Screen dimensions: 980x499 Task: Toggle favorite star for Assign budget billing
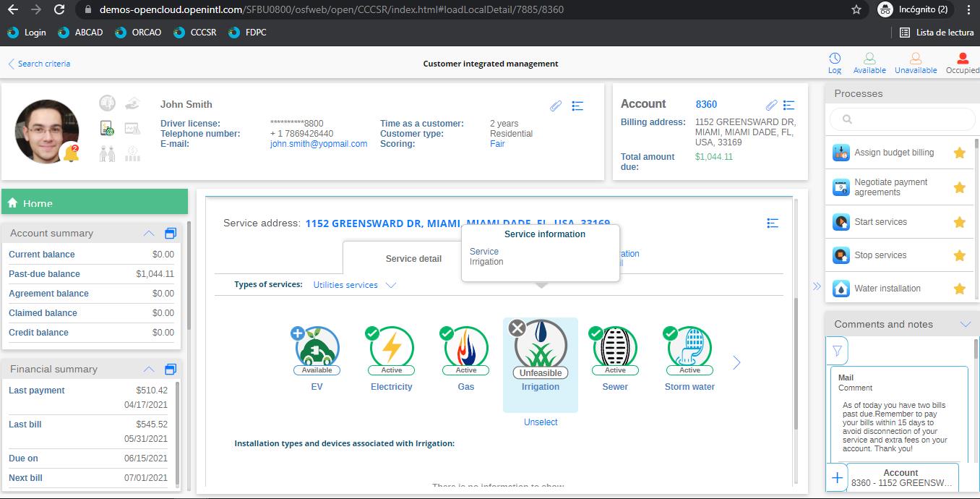coord(960,153)
